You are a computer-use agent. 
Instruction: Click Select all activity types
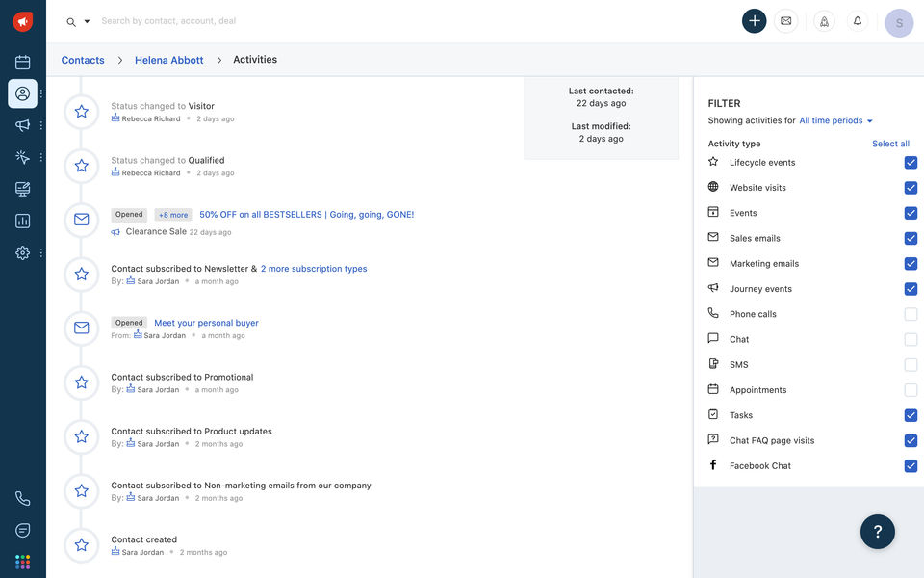(890, 144)
